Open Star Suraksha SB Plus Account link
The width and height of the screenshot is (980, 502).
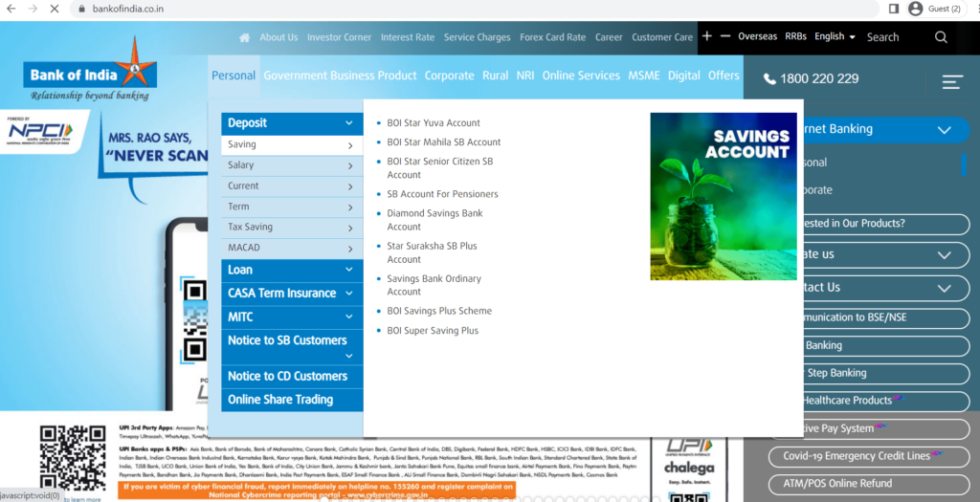coord(432,252)
